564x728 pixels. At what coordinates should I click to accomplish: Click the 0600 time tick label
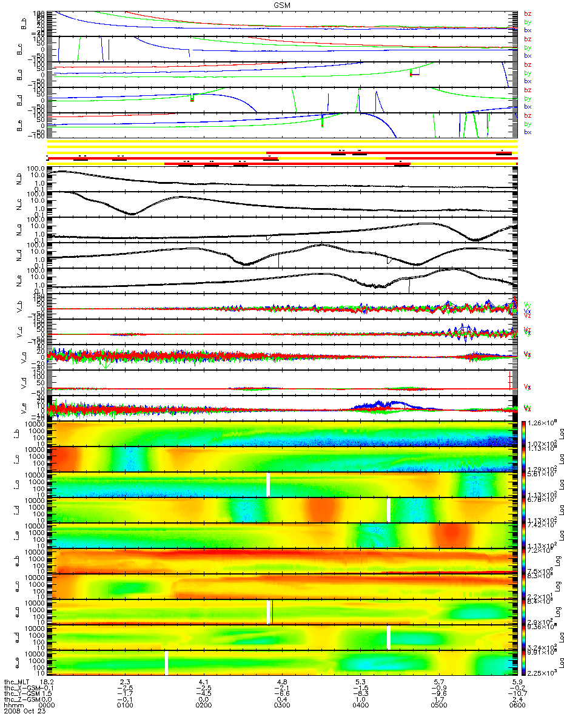[x=517, y=705]
